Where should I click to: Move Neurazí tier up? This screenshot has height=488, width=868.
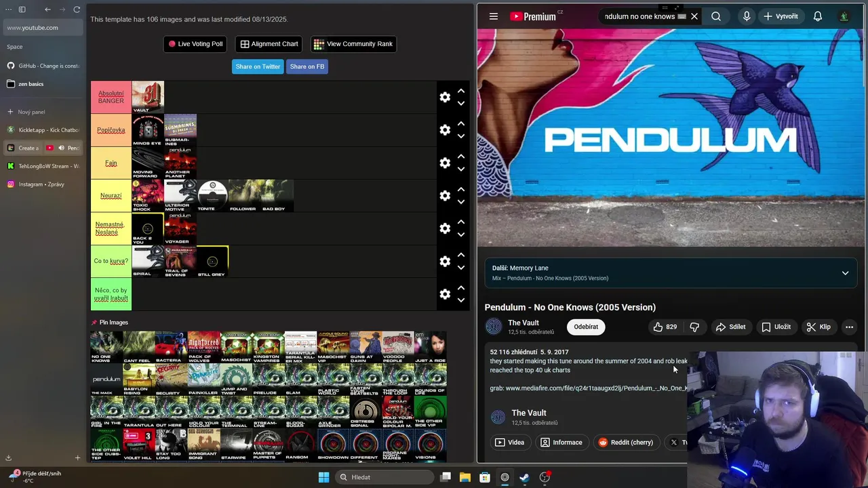461,189
